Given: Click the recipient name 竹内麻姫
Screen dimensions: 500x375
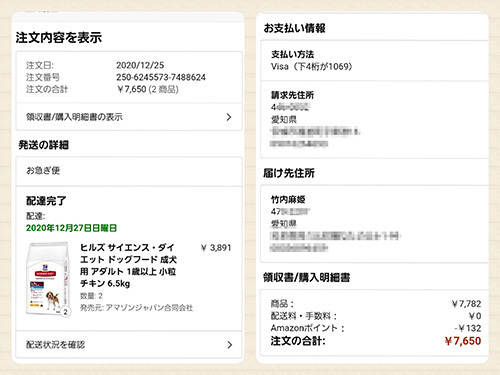Looking at the screenshot, I should (x=288, y=200).
